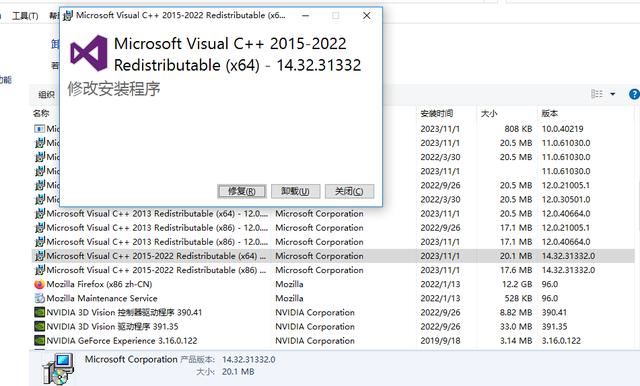Click NVIDIA Corporation publisher of GeForce Experience
The image size is (640, 386).
[315, 341]
